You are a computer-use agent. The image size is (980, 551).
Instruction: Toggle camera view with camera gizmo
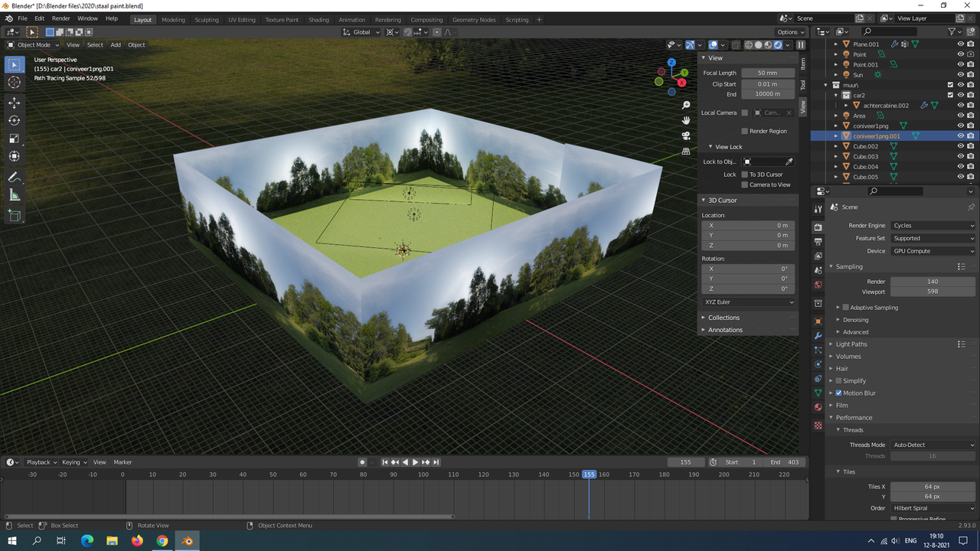click(685, 135)
